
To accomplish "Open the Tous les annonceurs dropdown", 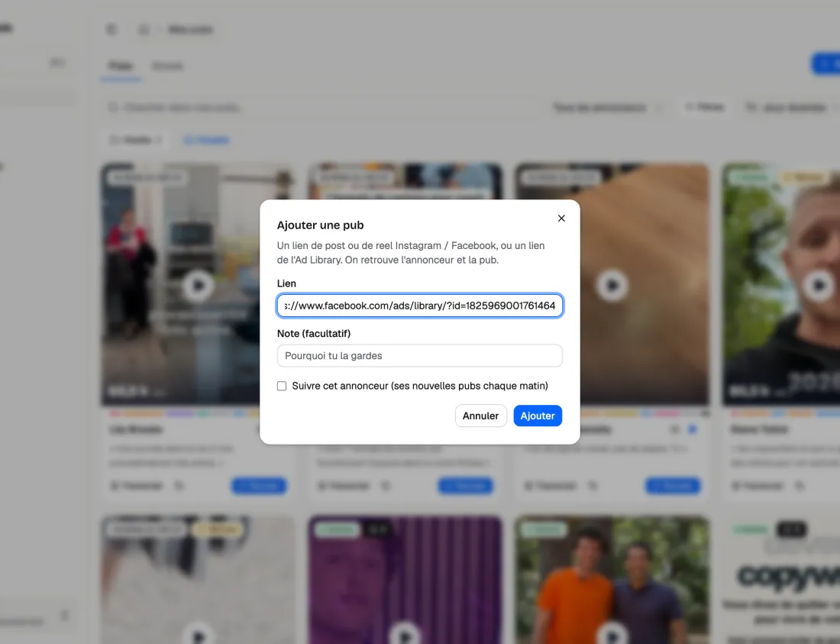I will (x=606, y=108).
